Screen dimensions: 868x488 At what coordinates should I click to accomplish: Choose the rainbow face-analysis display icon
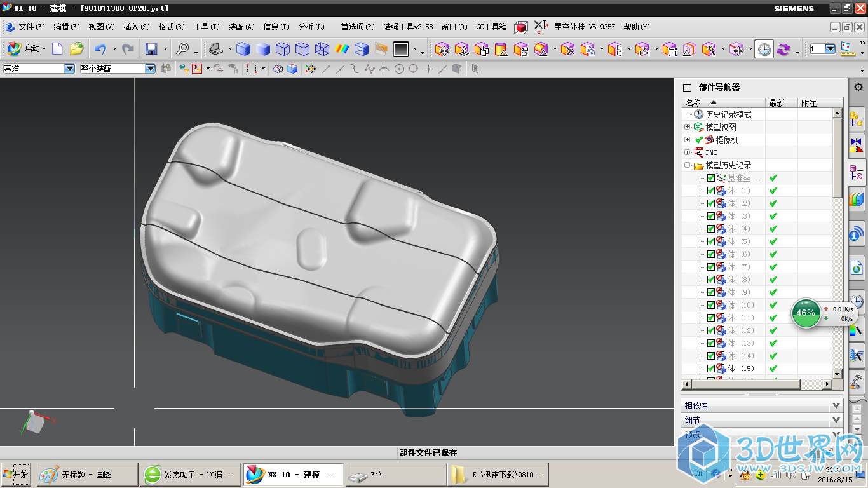tap(342, 49)
